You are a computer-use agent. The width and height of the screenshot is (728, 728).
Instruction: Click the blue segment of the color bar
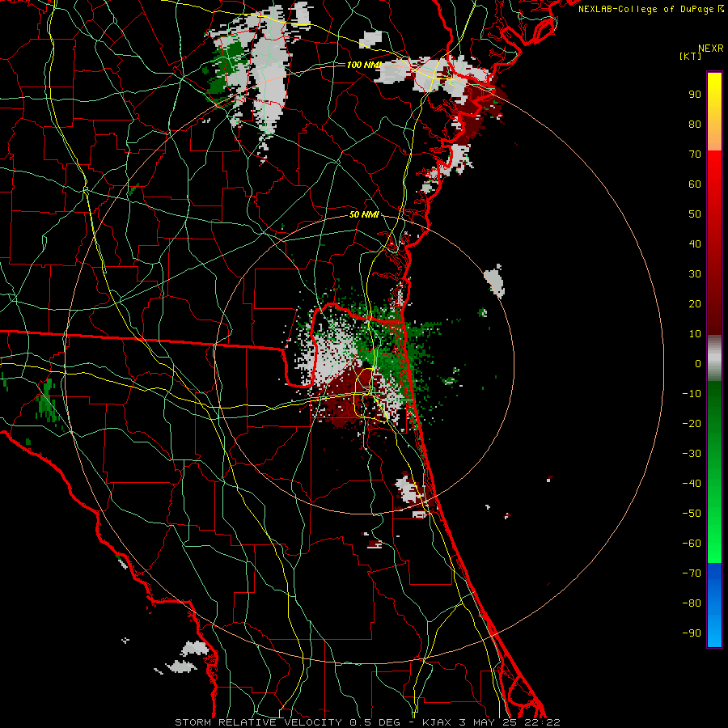714,605
